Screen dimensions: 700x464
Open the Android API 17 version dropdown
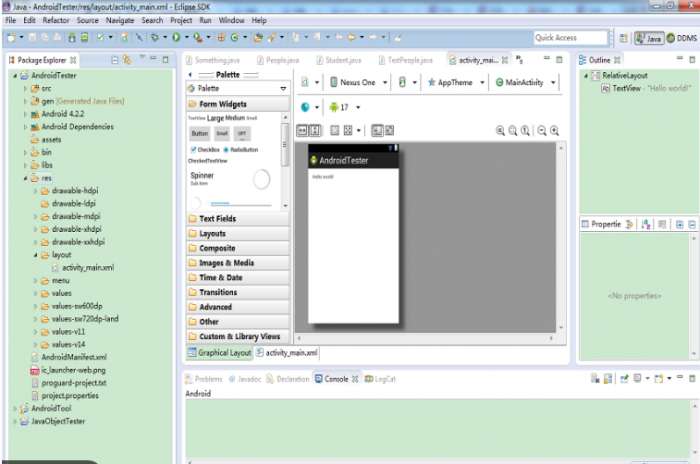[344, 107]
